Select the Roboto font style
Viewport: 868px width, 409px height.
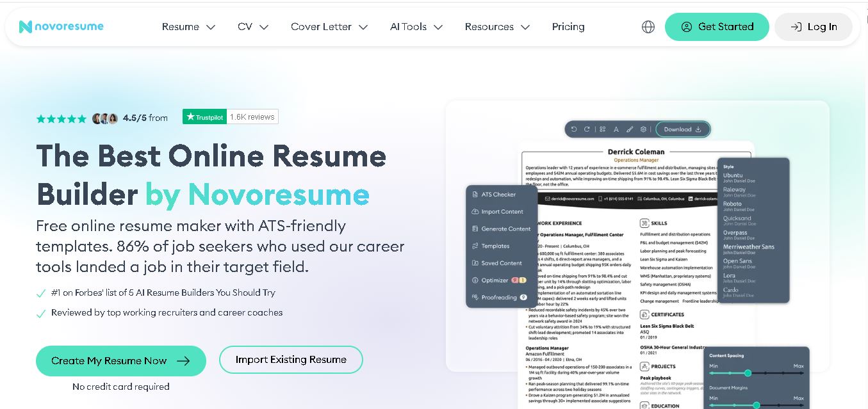point(738,206)
